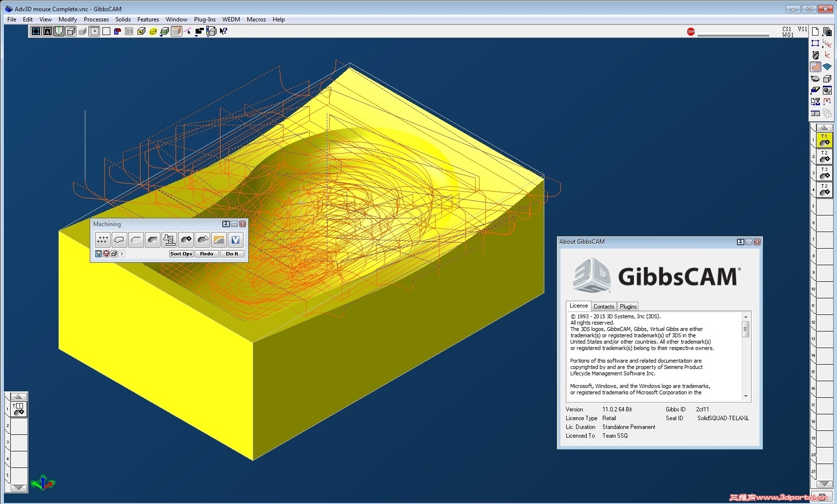Screen dimensions: 837x504
Task: Click the unzoom full-view icon in top toolbar
Action: (36, 32)
